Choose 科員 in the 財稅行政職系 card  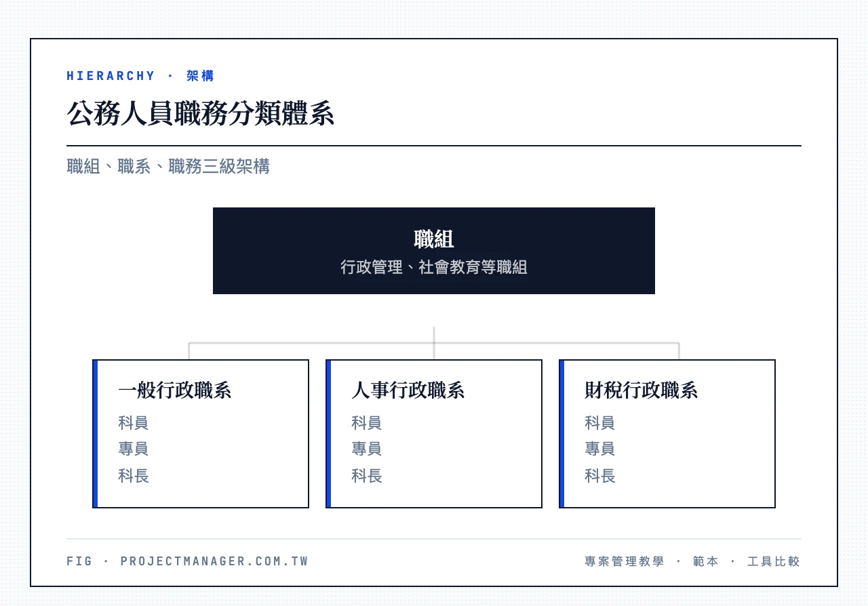(x=600, y=423)
